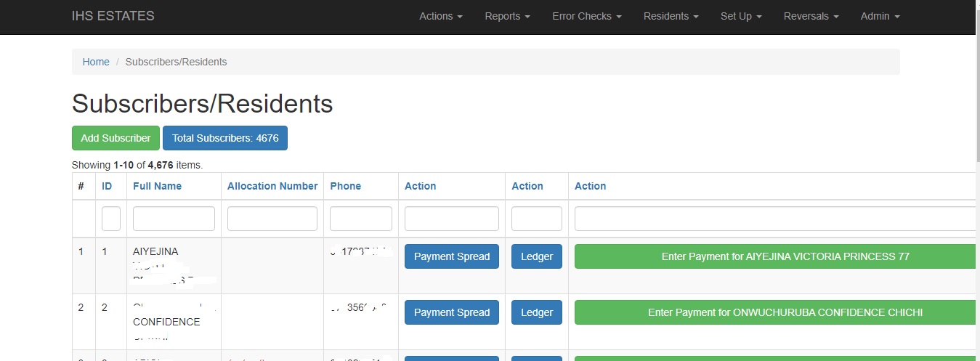The image size is (980, 361).
Task: Click Total Subscribers: 4676 button
Action: click(225, 138)
